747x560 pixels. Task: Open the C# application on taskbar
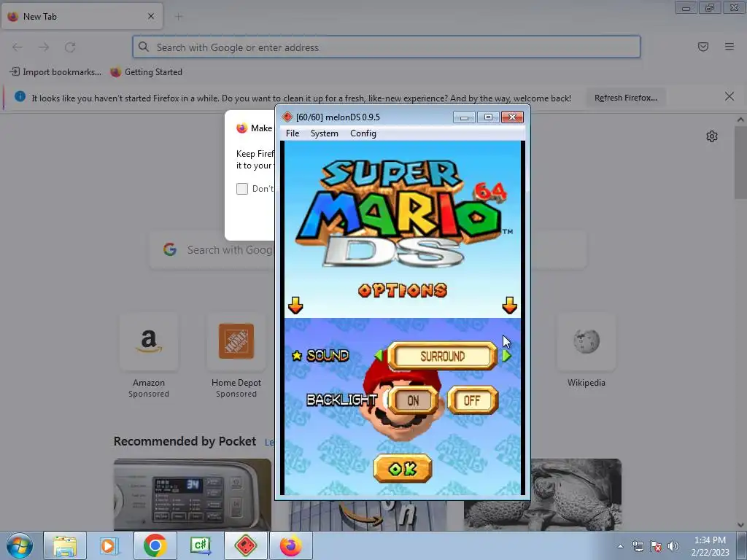click(x=200, y=545)
